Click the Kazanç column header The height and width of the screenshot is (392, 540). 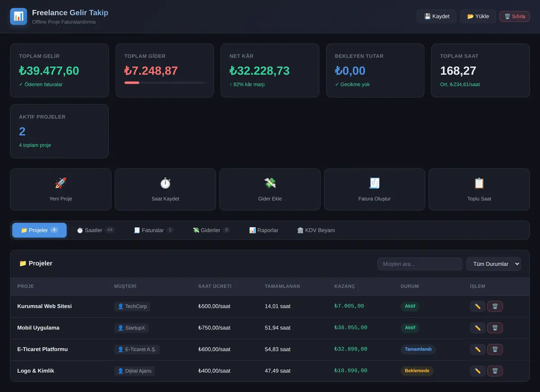[x=345, y=286]
